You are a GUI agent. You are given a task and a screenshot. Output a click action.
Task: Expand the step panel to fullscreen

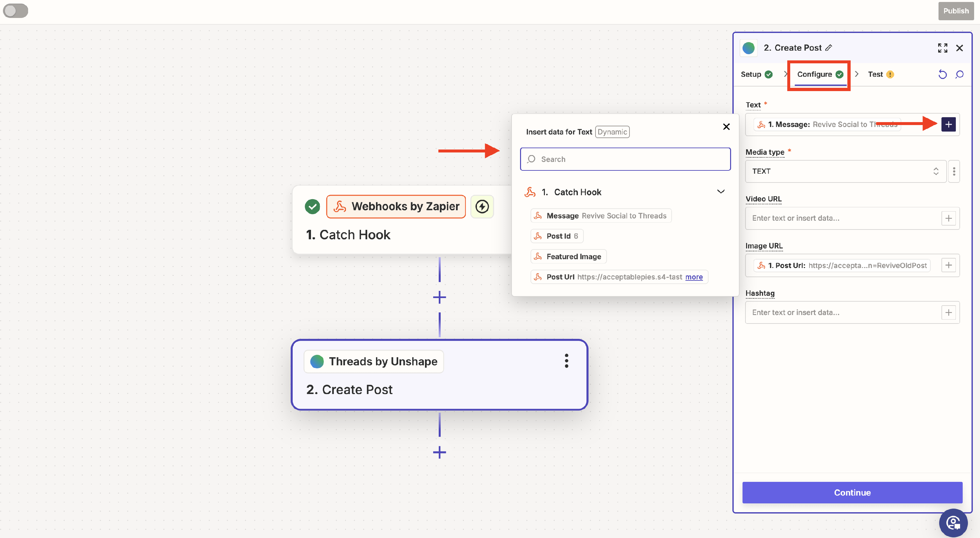pos(942,48)
